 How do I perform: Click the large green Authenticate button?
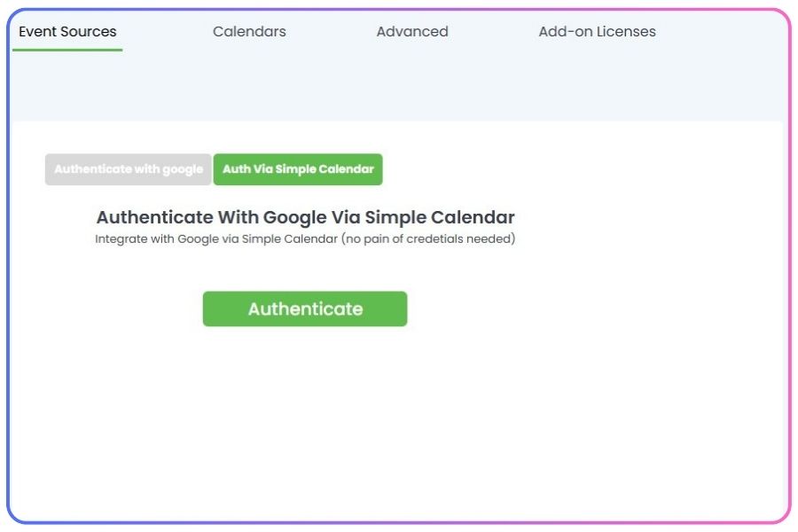click(305, 309)
